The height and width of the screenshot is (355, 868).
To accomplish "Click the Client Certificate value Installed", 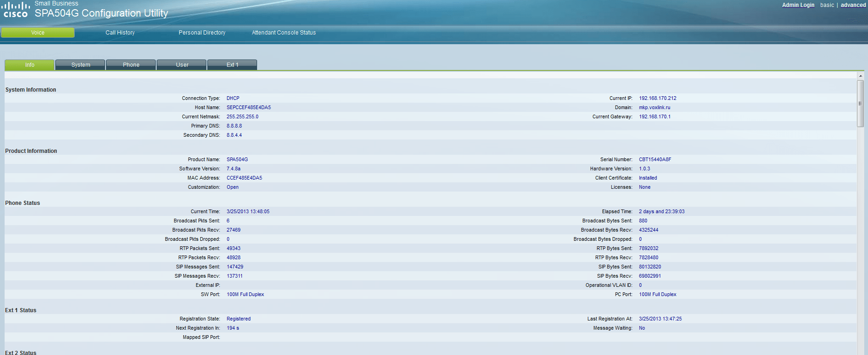I will click(648, 178).
